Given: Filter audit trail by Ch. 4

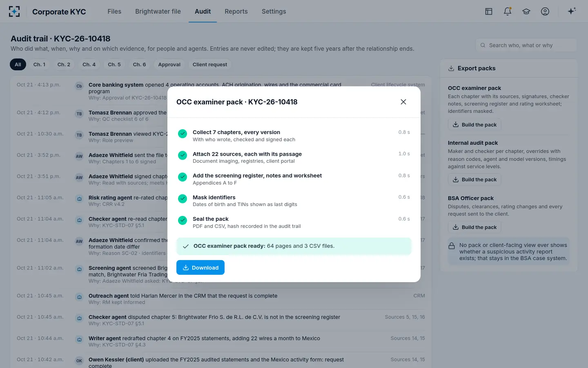Looking at the screenshot, I should tap(89, 65).
